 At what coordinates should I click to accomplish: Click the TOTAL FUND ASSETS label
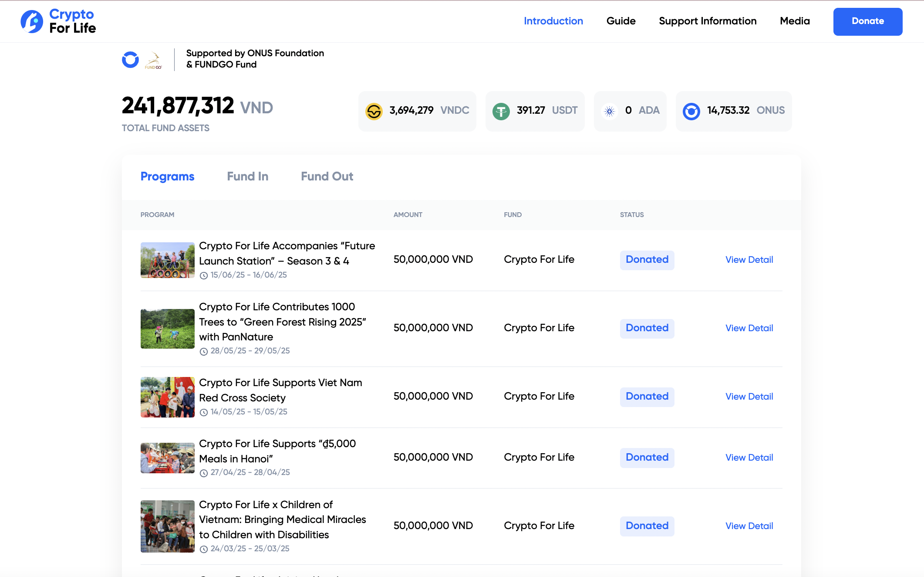coord(165,128)
